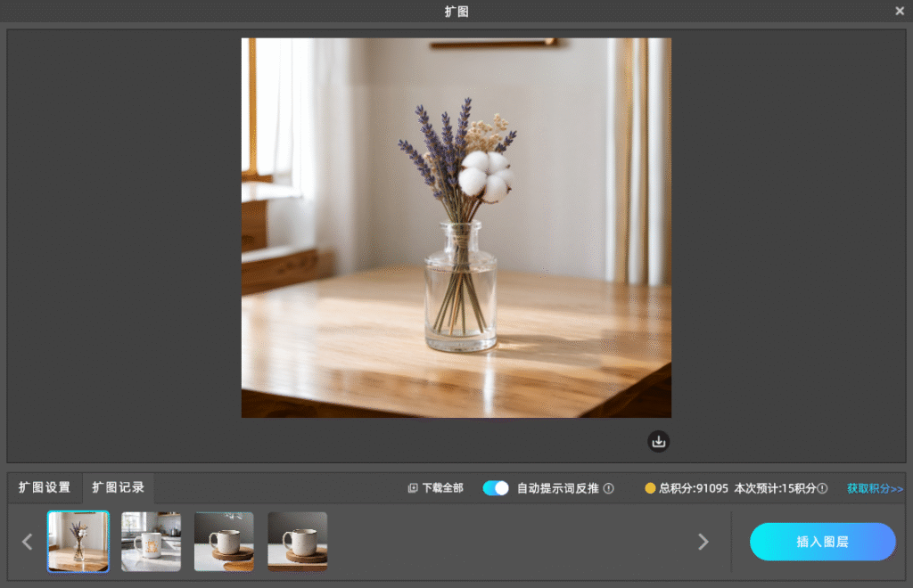Select the lavender vase thumbnail
Image resolution: width=913 pixels, height=588 pixels.
[78, 542]
